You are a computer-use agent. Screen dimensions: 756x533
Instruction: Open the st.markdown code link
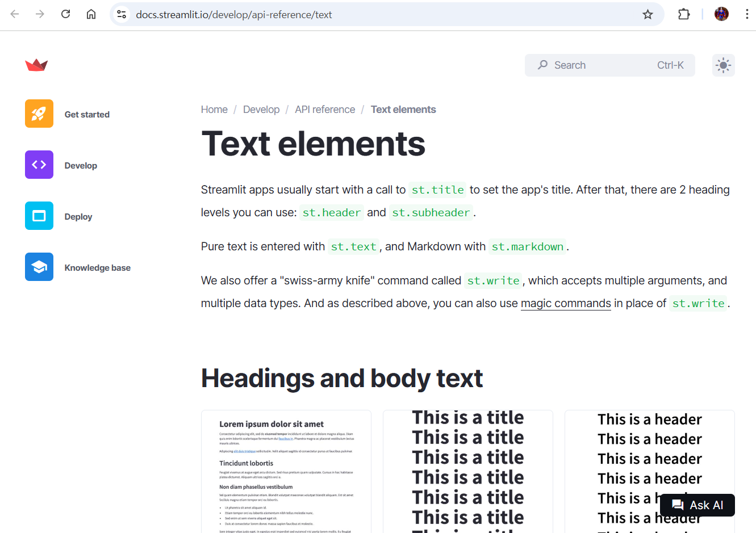point(528,246)
